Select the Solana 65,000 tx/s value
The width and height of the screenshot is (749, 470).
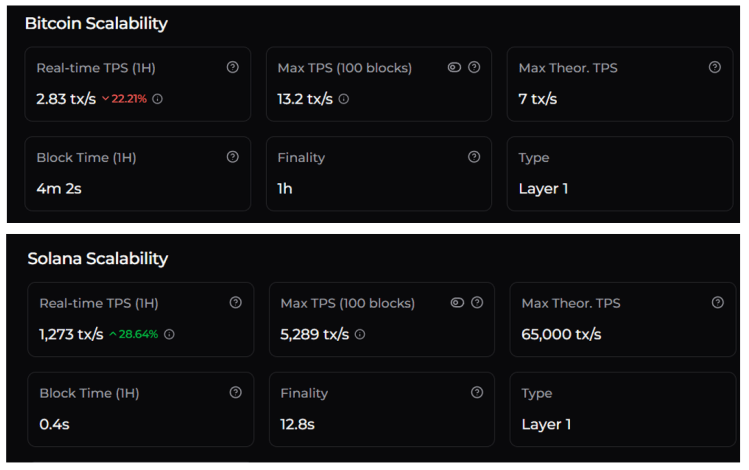coord(561,334)
